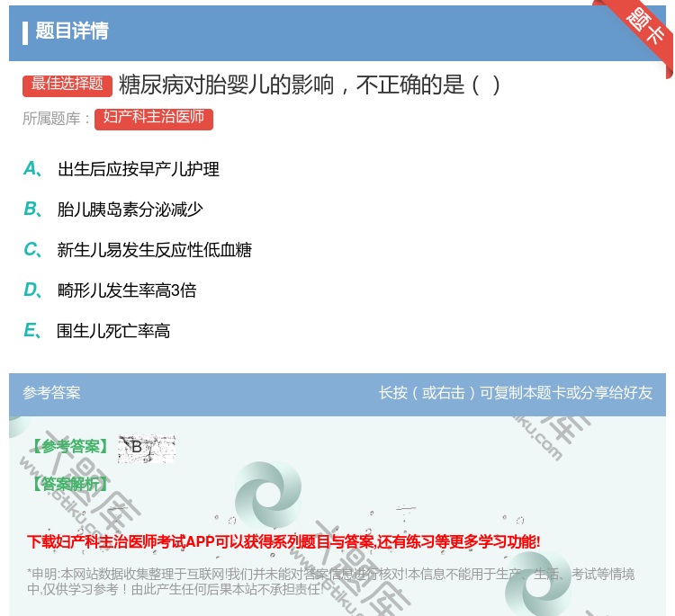Click the 题目详情 header title
Viewport: 675px width, 616px height.
72,31
